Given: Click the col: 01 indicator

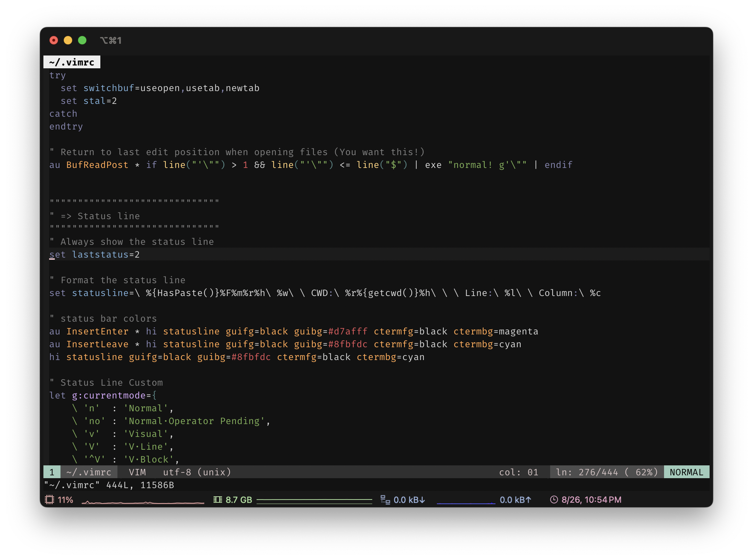Looking at the screenshot, I should (519, 472).
